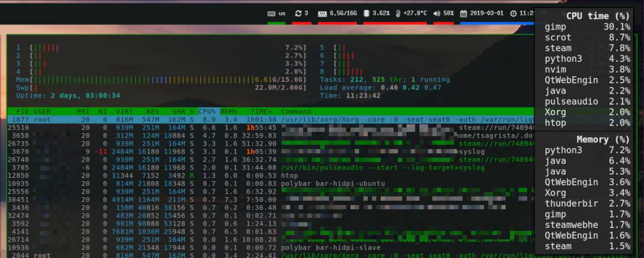The height and width of the screenshot is (258, 644).
Task: Click the -11 nice value of PID 3670
Action: (101, 152)
